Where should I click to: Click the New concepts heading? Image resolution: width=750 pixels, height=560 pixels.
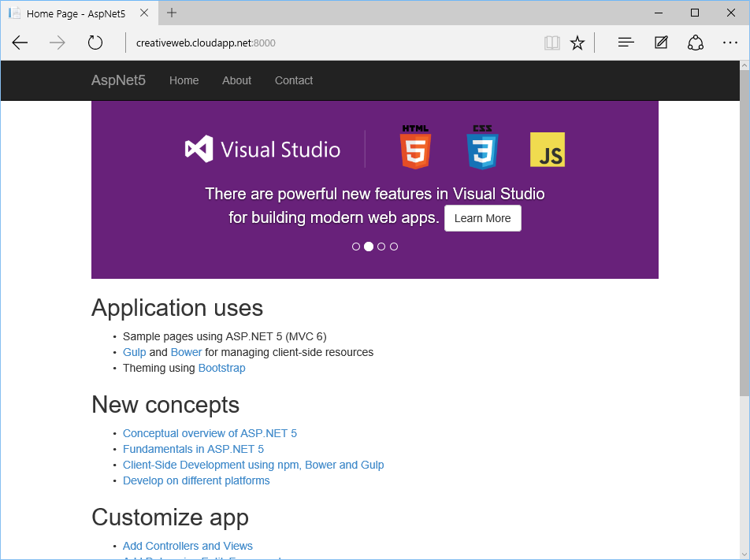(x=165, y=405)
